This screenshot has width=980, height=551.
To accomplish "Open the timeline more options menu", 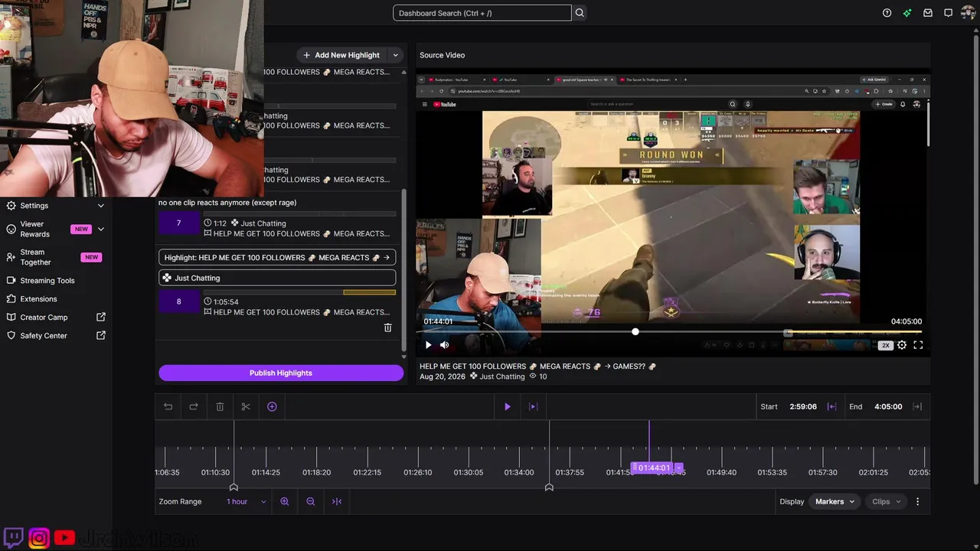I will [917, 501].
